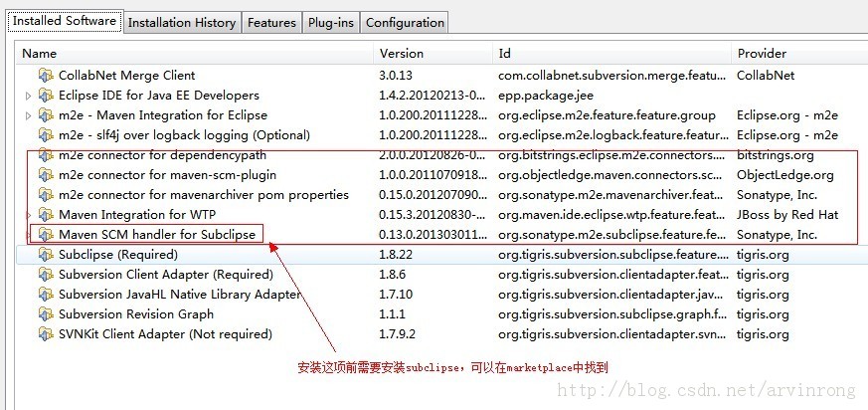
Task: Click the SVNKit Client Adapter icon
Action: click(x=46, y=334)
